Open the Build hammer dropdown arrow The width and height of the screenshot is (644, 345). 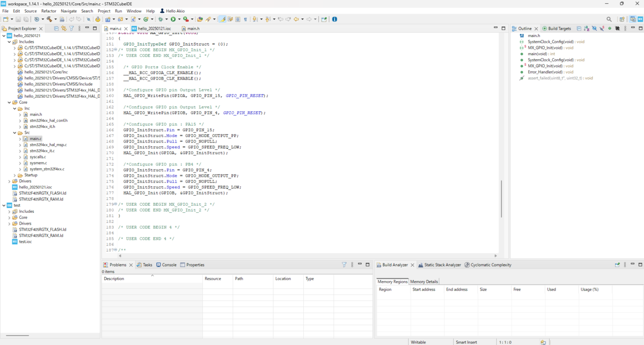[55, 19]
